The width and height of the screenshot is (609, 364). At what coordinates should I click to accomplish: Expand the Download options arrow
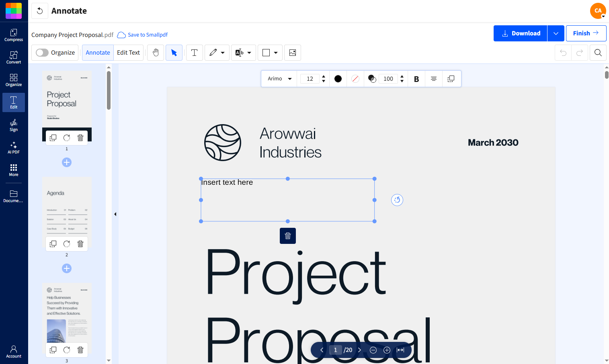(x=556, y=33)
